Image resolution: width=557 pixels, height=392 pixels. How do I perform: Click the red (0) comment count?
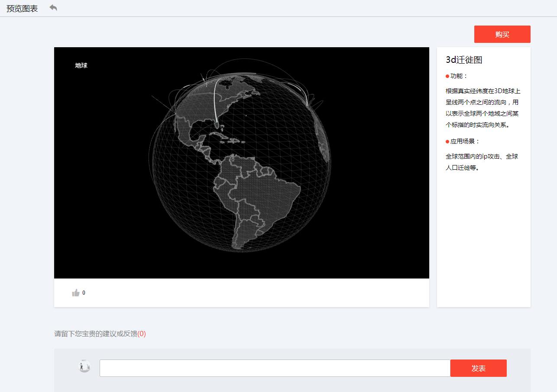(142, 334)
